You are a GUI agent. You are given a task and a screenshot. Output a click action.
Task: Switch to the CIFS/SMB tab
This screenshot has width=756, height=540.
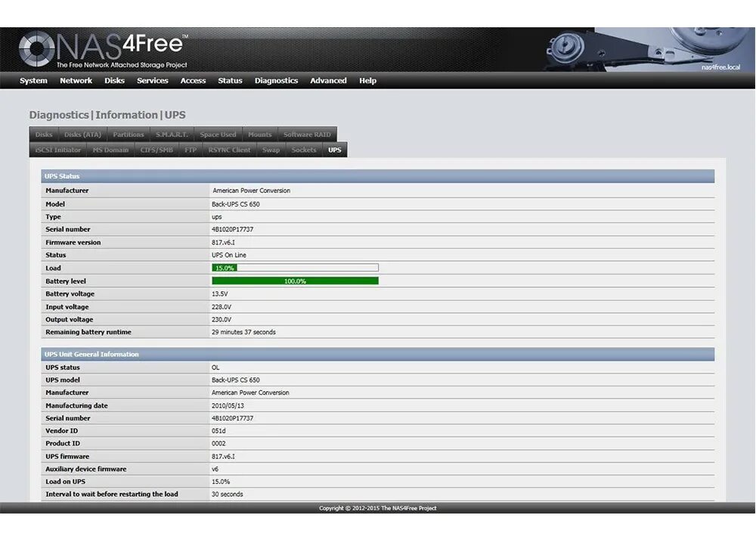[156, 150]
